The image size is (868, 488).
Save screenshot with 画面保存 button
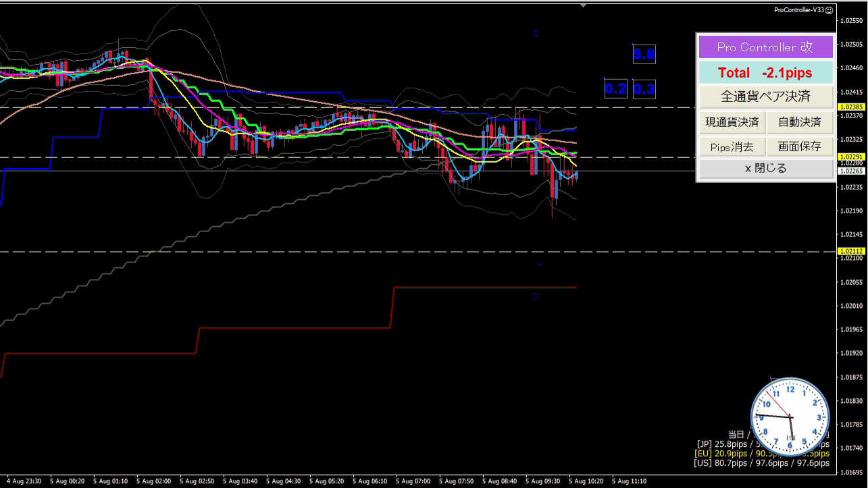[x=800, y=146]
